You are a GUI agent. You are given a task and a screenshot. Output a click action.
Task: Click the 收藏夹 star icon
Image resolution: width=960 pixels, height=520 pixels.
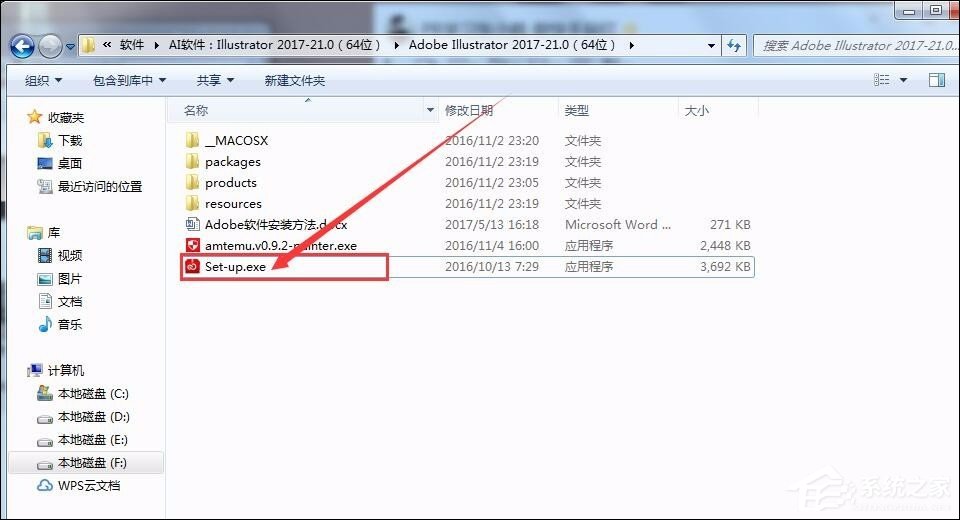point(34,116)
